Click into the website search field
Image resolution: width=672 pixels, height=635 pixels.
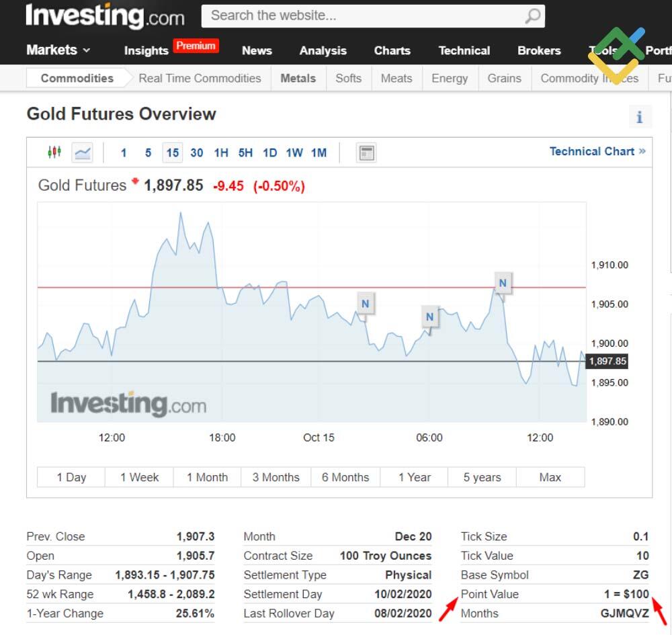click(363, 16)
